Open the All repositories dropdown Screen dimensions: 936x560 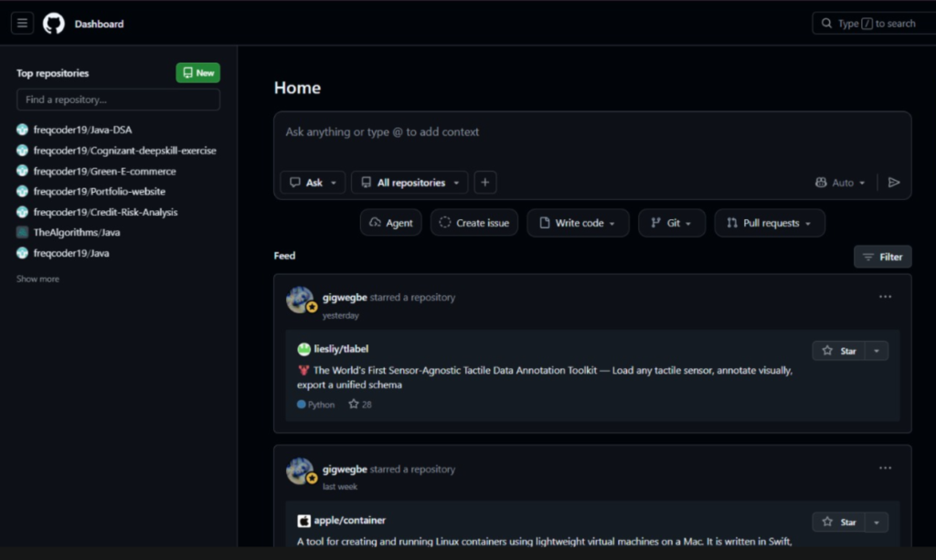(409, 183)
